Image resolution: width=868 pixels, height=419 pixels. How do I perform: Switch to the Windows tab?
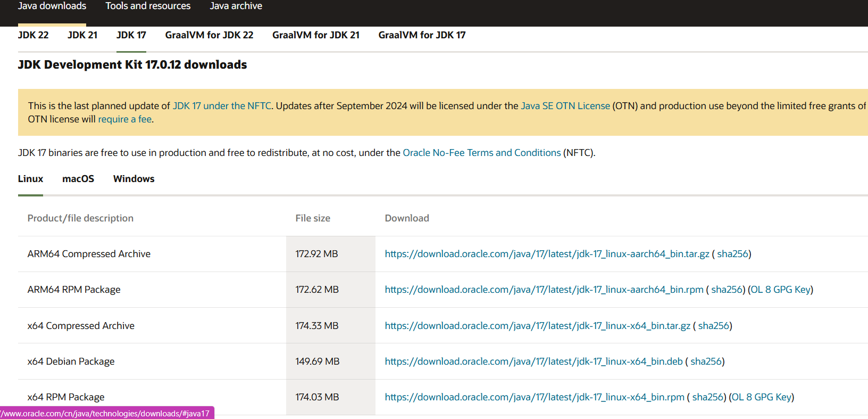134,179
